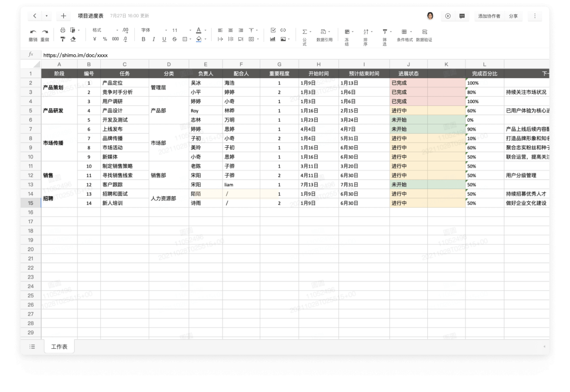570x392 pixels.
Task: Select column header C
Action: (x=124, y=64)
